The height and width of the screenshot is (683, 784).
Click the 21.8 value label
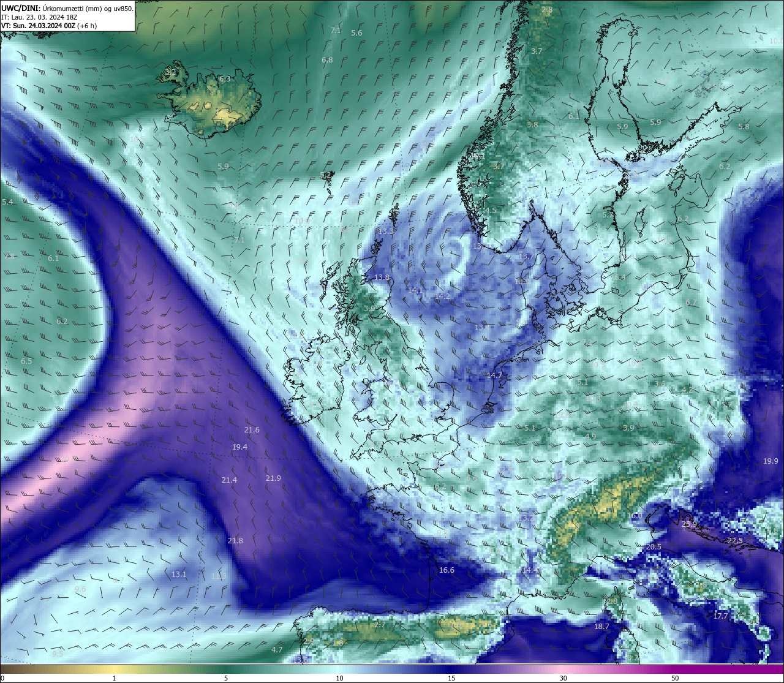click(x=235, y=541)
